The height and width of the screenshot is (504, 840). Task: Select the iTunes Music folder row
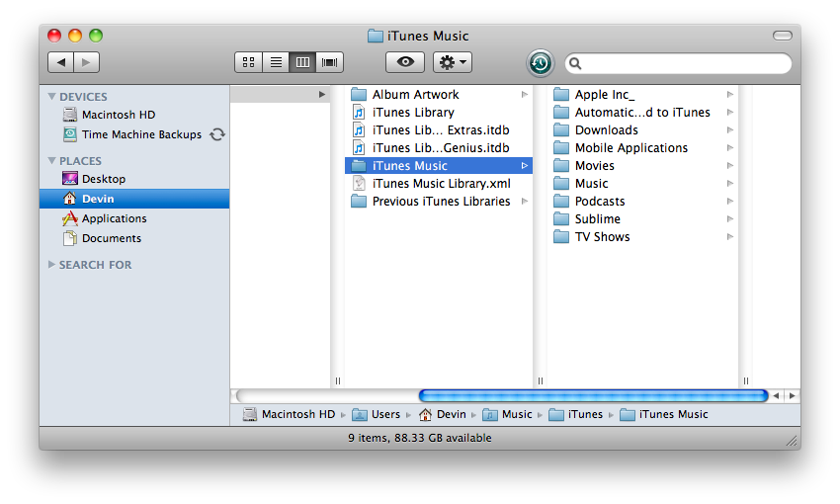pos(439,165)
